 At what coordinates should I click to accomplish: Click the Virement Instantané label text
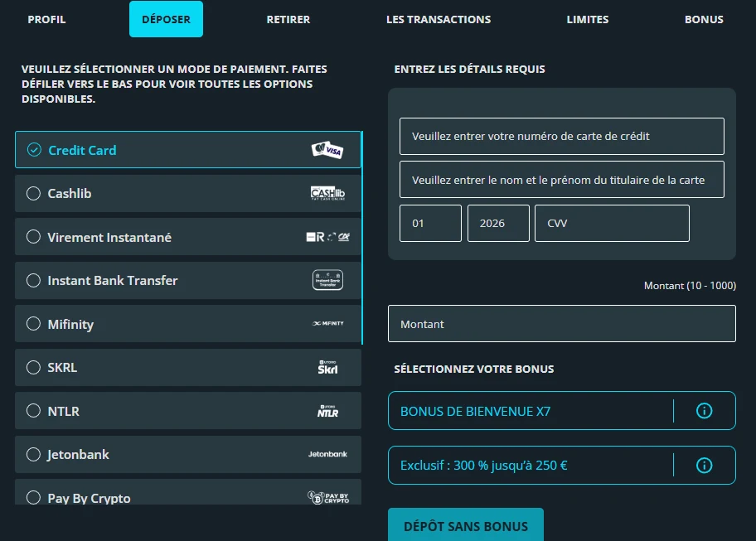point(109,238)
